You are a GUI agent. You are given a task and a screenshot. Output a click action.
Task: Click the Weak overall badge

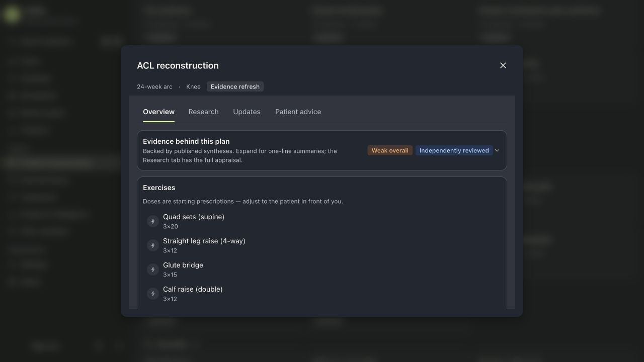pyautogui.click(x=390, y=150)
